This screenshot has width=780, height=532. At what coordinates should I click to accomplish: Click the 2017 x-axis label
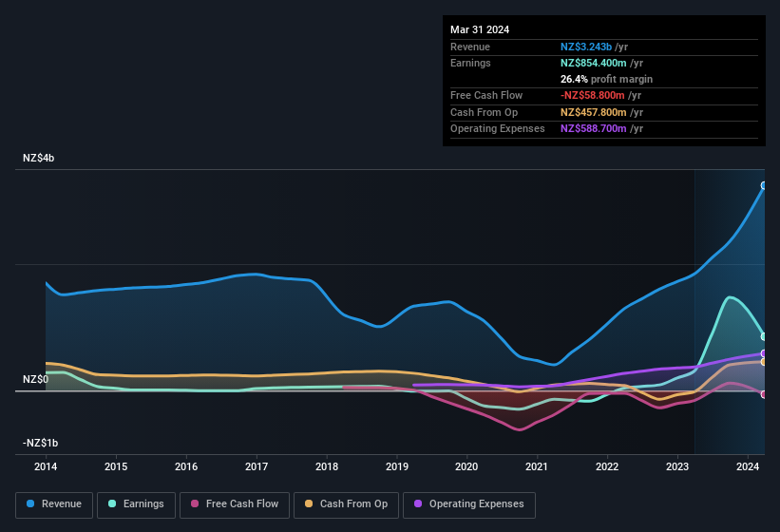[x=257, y=466]
